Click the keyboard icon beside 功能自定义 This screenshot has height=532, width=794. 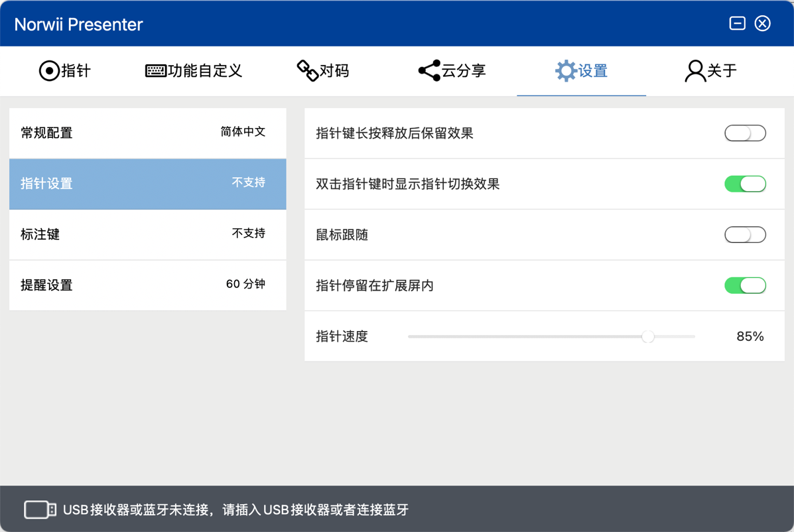point(156,71)
